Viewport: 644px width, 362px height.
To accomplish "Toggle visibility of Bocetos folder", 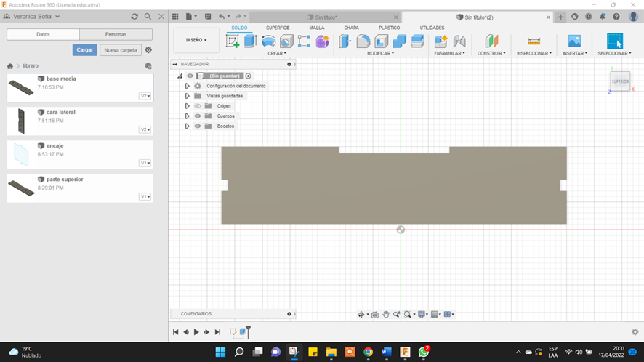I will click(198, 126).
